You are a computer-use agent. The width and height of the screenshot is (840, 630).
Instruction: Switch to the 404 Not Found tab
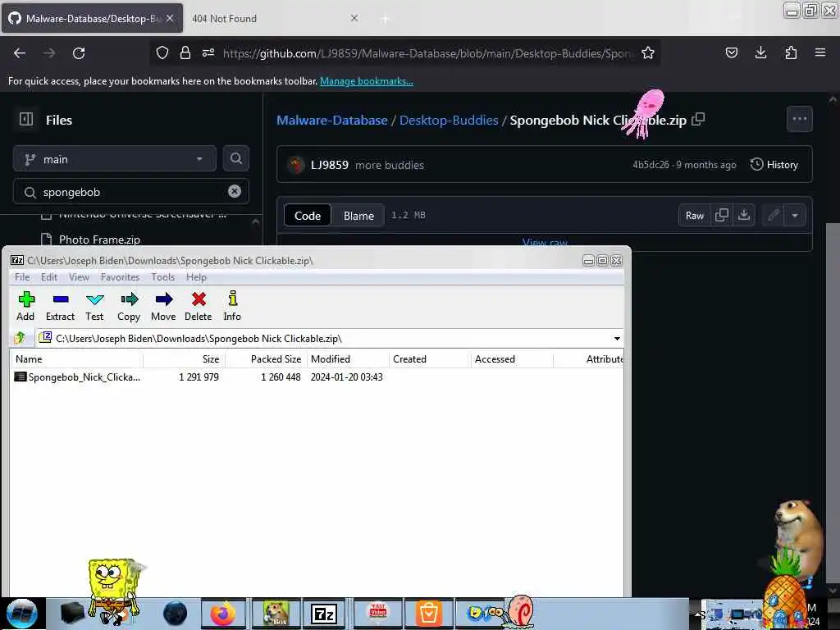pos(273,19)
